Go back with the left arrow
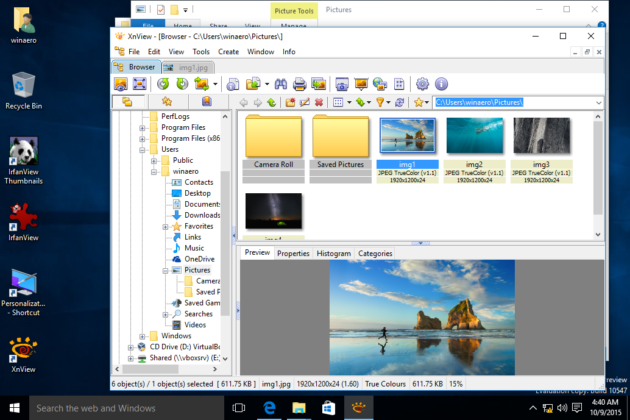The image size is (630, 420). click(243, 102)
